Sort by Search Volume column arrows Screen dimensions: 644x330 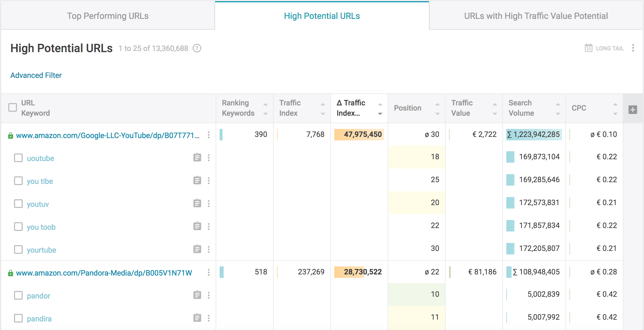point(558,109)
